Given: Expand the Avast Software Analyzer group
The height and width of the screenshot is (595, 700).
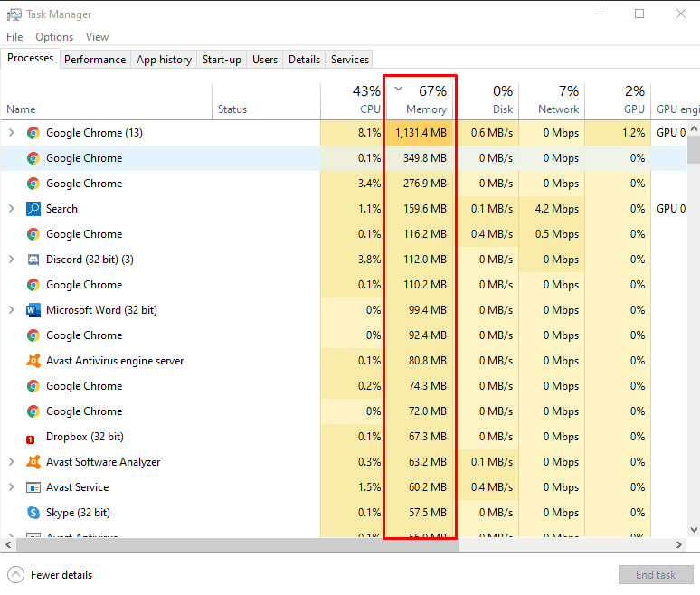Looking at the screenshot, I should pos(12,462).
